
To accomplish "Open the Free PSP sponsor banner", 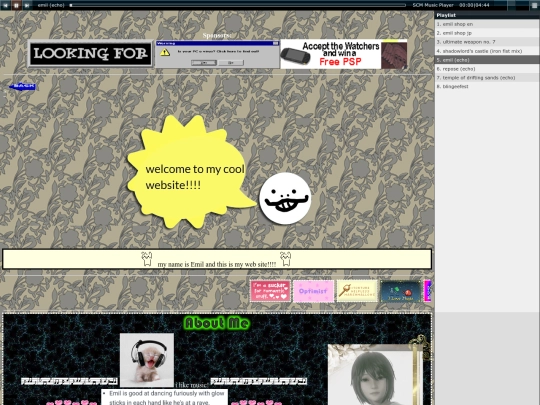I will (x=344, y=54).
